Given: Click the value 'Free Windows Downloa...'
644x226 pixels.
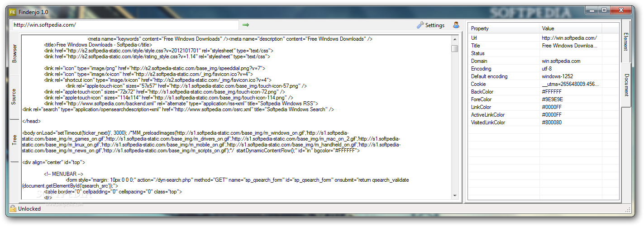Looking at the screenshot, I should coord(569,46).
